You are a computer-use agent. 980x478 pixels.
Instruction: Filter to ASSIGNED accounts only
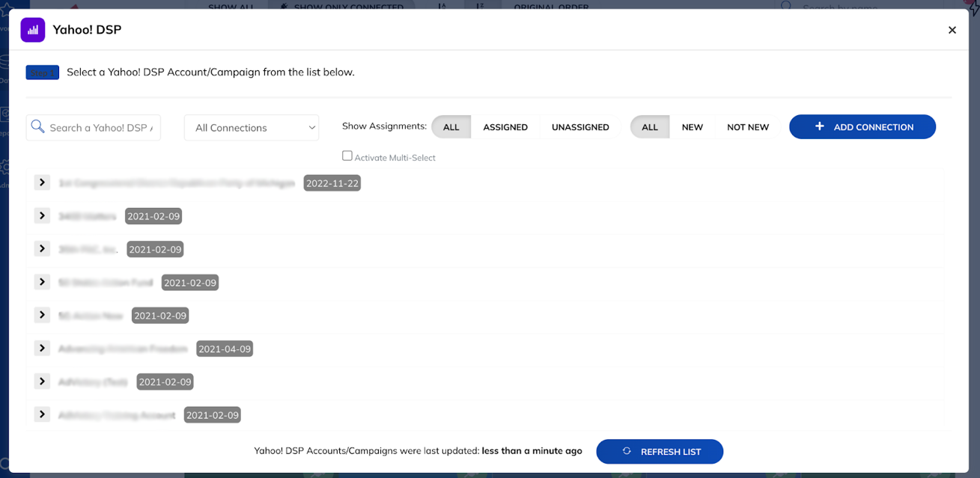(x=505, y=127)
